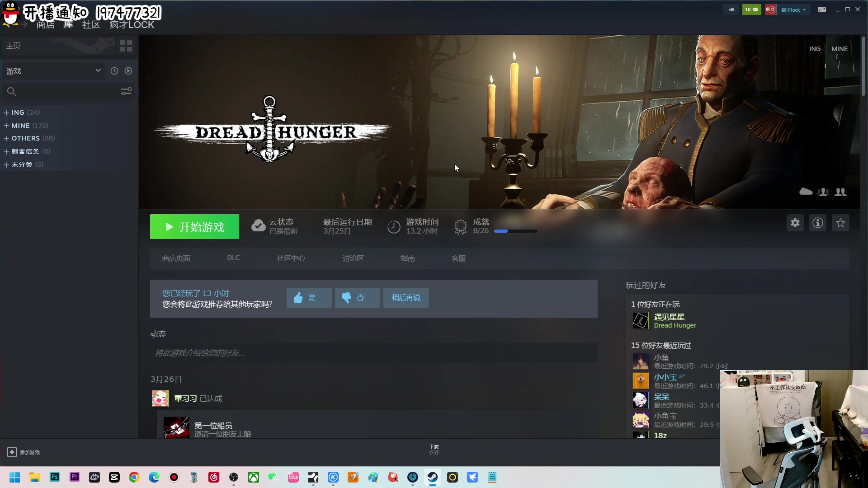Open the 指南 guides tab

click(x=407, y=258)
